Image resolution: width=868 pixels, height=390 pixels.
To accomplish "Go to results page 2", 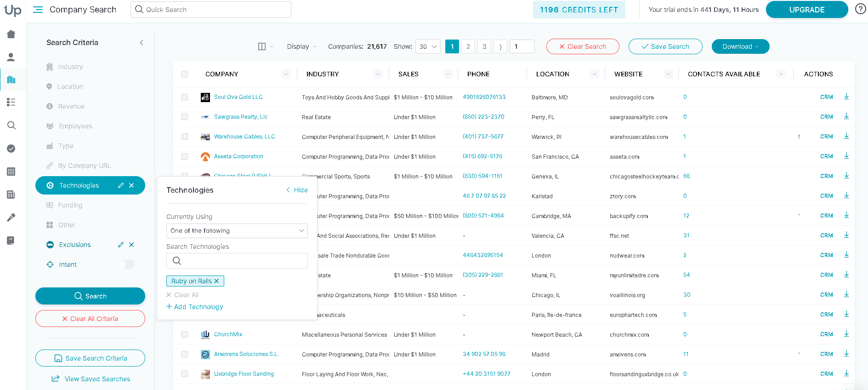I will coord(468,46).
